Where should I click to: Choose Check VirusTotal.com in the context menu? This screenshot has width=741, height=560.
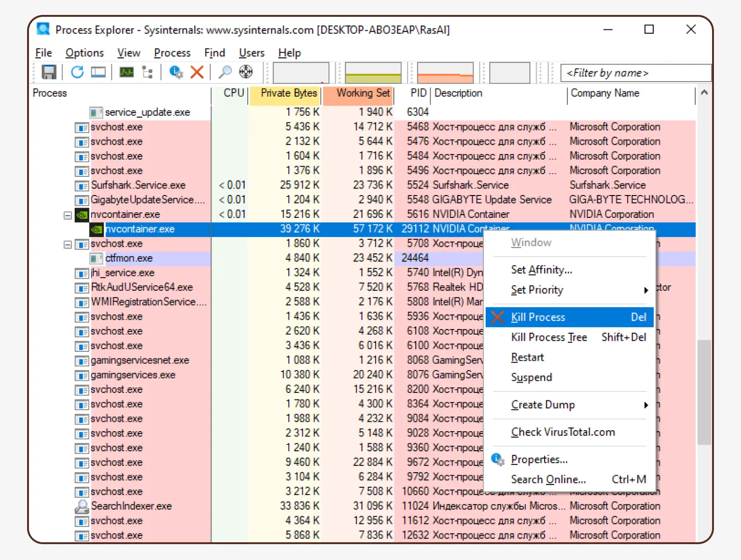pyautogui.click(x=570, y=432)
